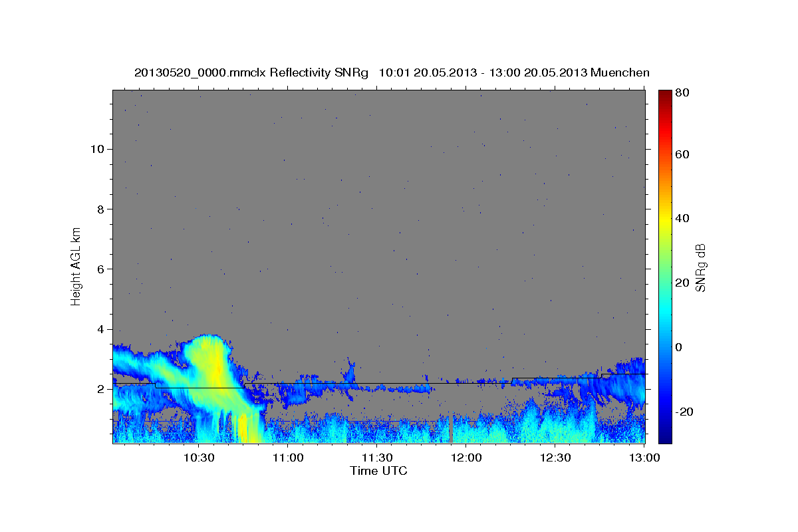The width and height of the screenshot is (798, 532).
Task: Click the 10:30 time tick label
Action: [199, 458]
